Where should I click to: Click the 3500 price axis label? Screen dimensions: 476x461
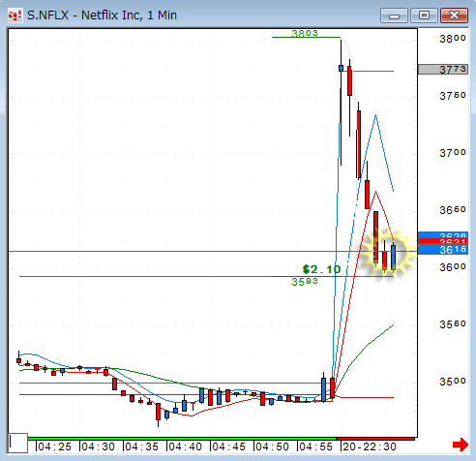pos(453,382)
